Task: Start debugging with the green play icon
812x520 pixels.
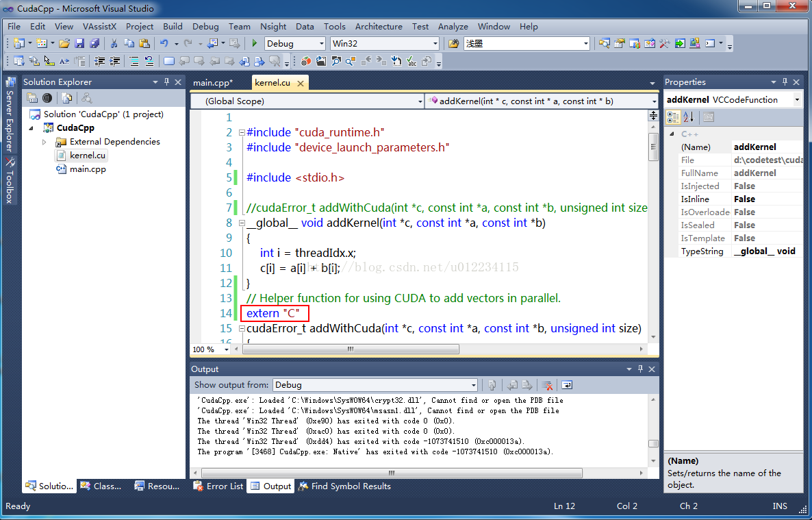Action: coord(254,44)
